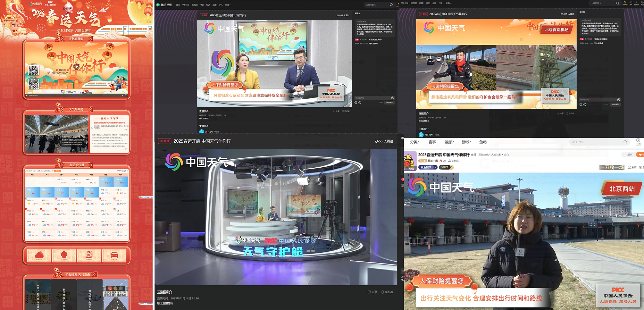The image size is (644, 310).
Task: Click 手机看 under the 北京首都机场 live video
Action: point(570,114)
